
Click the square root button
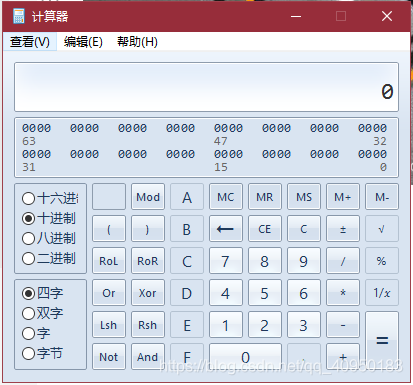(x=382, y=229)
